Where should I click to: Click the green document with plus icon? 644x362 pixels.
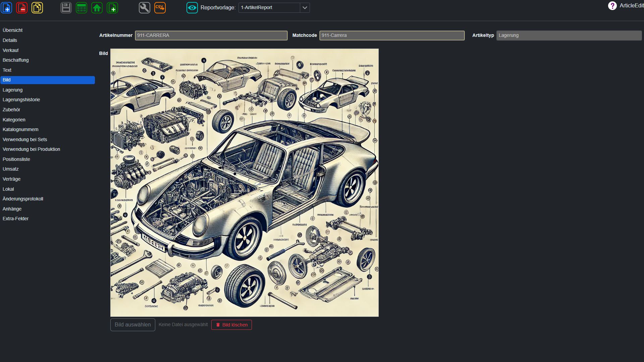112,7
